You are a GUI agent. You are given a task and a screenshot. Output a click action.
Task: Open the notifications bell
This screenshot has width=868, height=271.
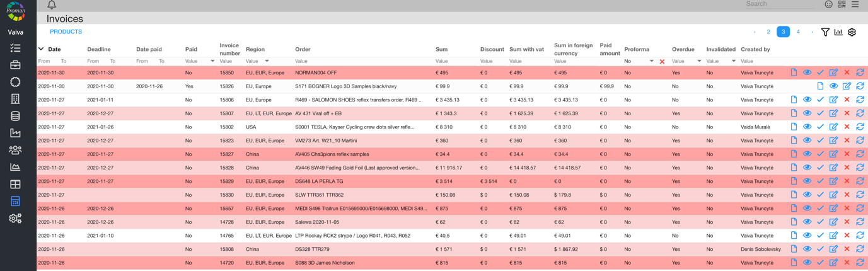pyautogui.click(x=52, y=4)
